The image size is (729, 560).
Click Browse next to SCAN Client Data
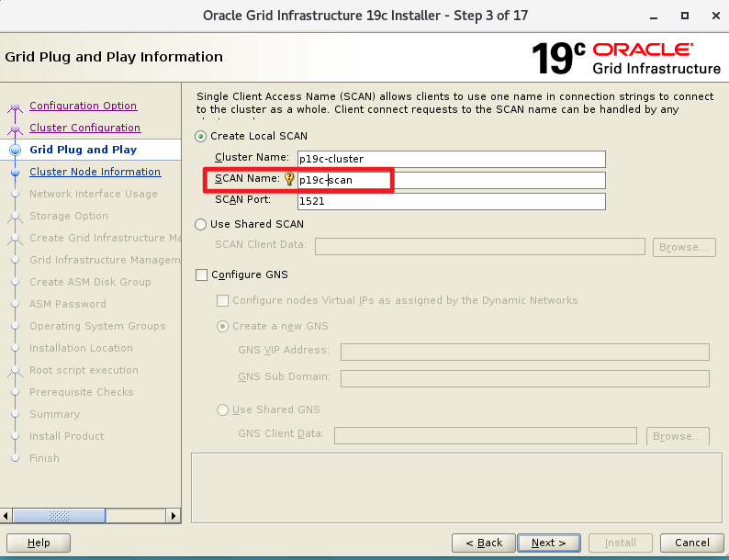684,247
